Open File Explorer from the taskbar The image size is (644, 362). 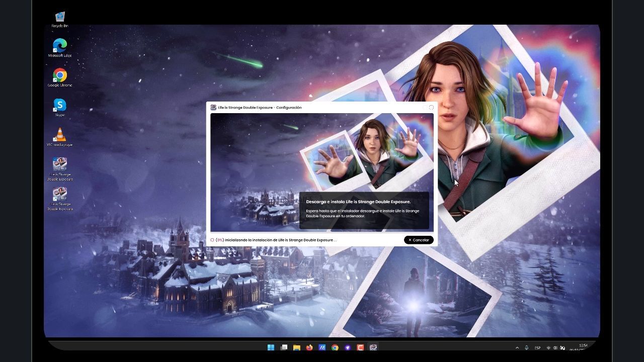[297, 347]
